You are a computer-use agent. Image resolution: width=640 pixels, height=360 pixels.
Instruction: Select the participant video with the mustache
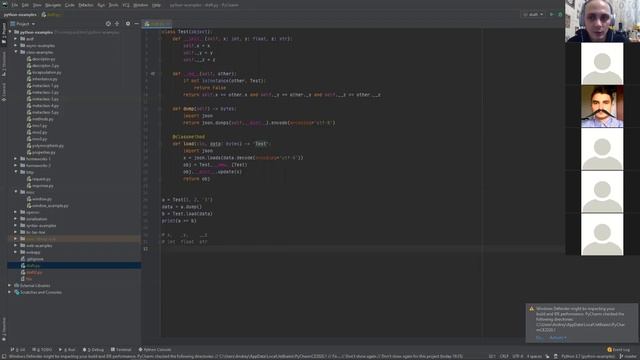pos(602,107)
